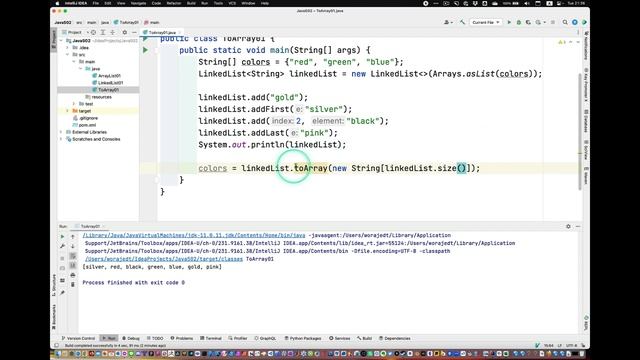
Task: Open the java binary path link in console
Action: [194, 236]
